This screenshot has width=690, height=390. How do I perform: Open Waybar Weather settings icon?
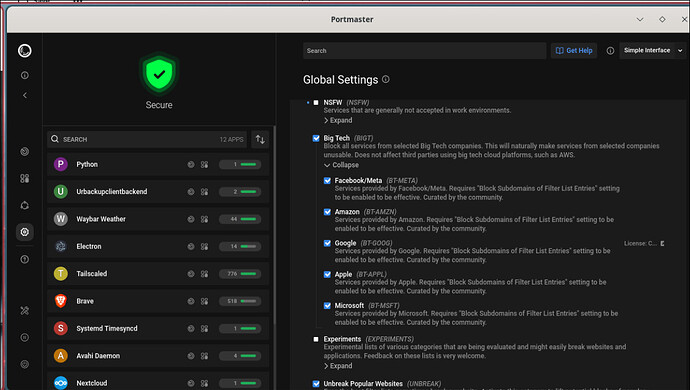point(205,219)
